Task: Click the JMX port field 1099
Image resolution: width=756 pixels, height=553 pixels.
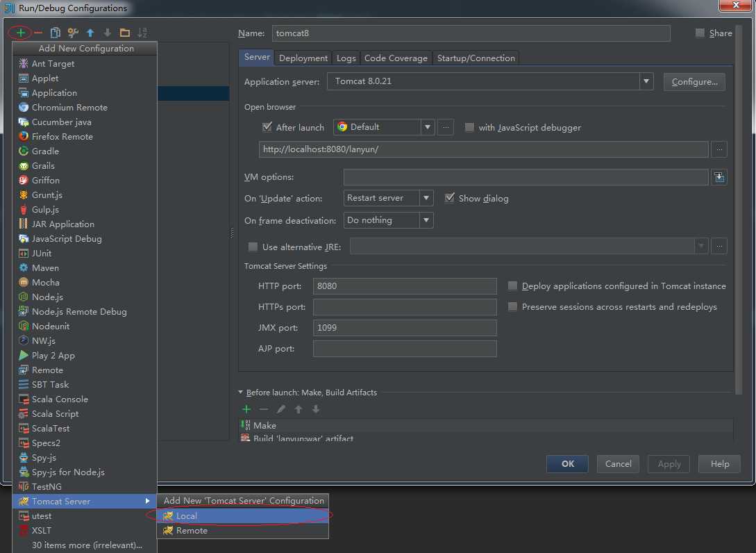Action: (x=405, y=328)
